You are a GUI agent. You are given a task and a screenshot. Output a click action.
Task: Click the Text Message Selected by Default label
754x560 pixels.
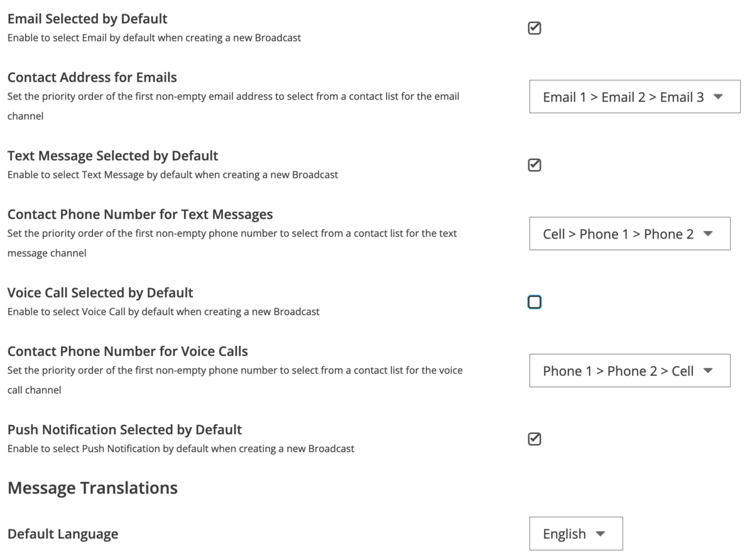pyautogui.click(x=113, y=156)
